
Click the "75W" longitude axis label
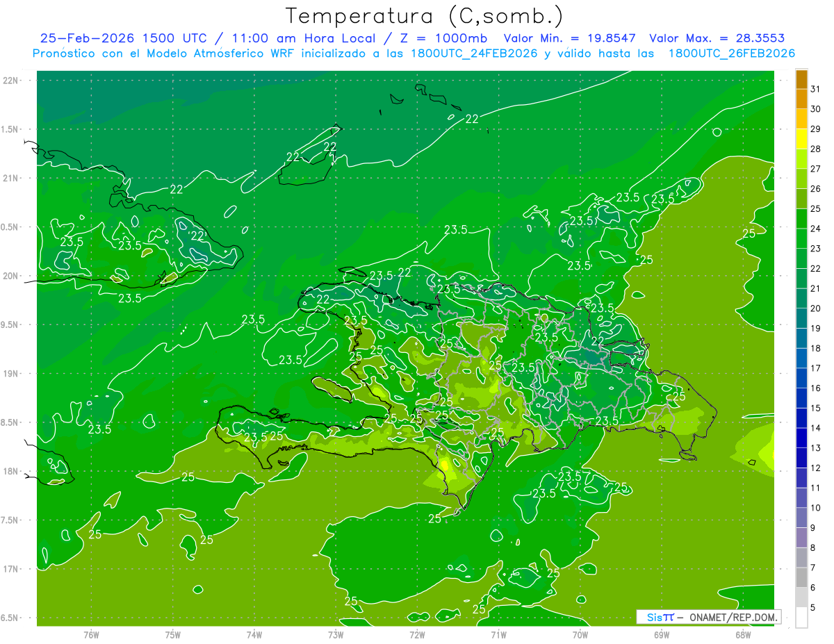click(173, 635)
